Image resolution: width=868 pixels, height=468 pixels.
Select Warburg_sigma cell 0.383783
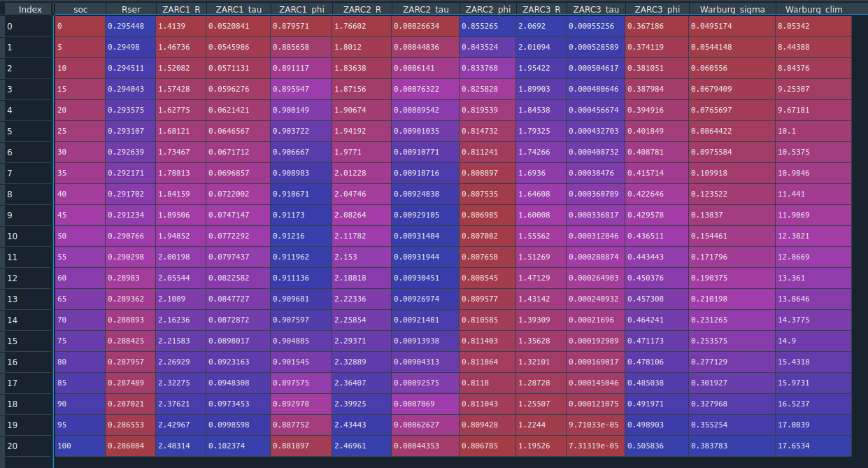click(x=732, y=446)
